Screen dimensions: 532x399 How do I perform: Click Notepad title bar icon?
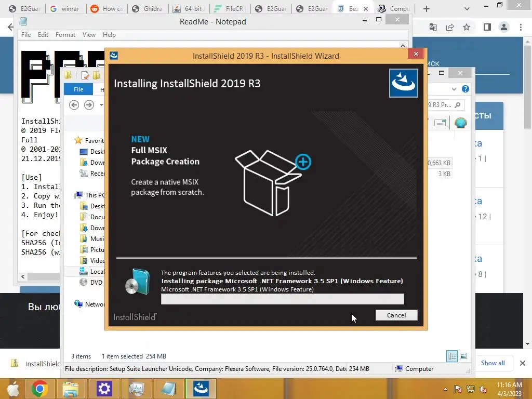coord(23,21)
